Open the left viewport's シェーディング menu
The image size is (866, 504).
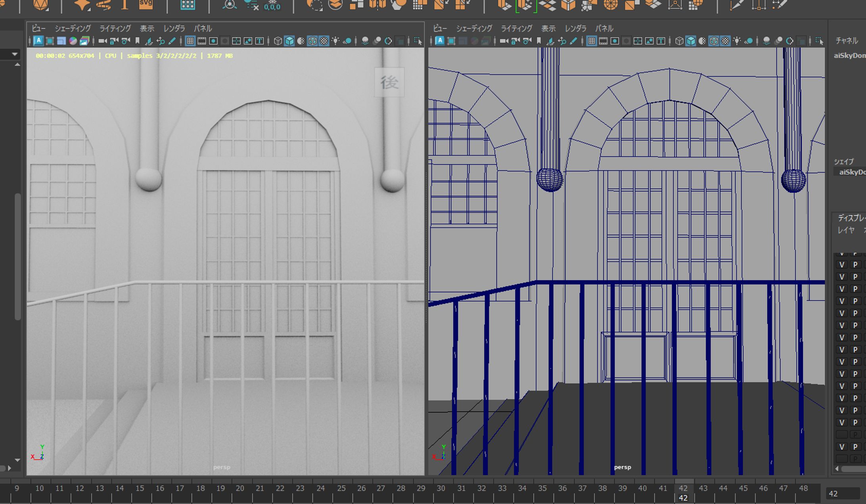[x=73, y=29]
